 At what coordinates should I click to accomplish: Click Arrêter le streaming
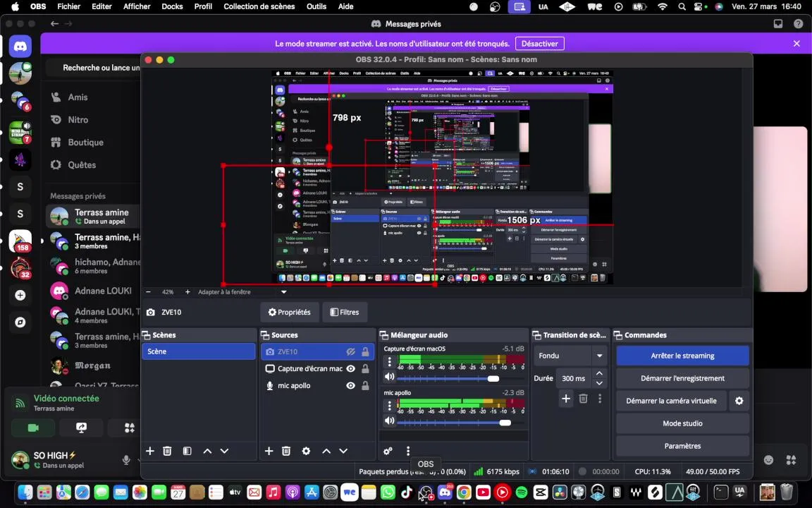682,356
